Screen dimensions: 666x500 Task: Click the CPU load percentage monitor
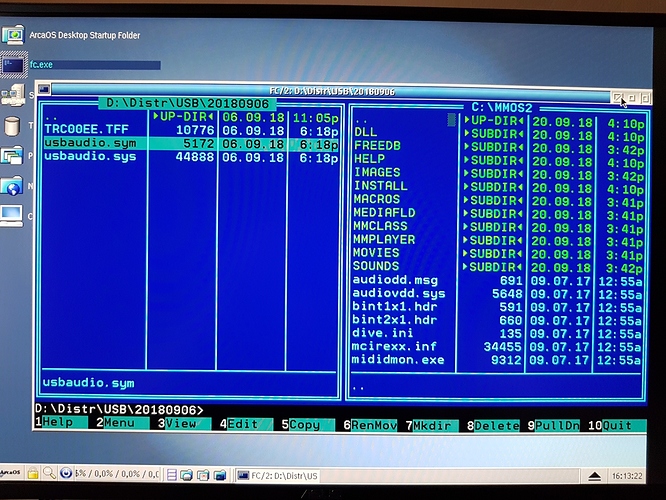117,474
